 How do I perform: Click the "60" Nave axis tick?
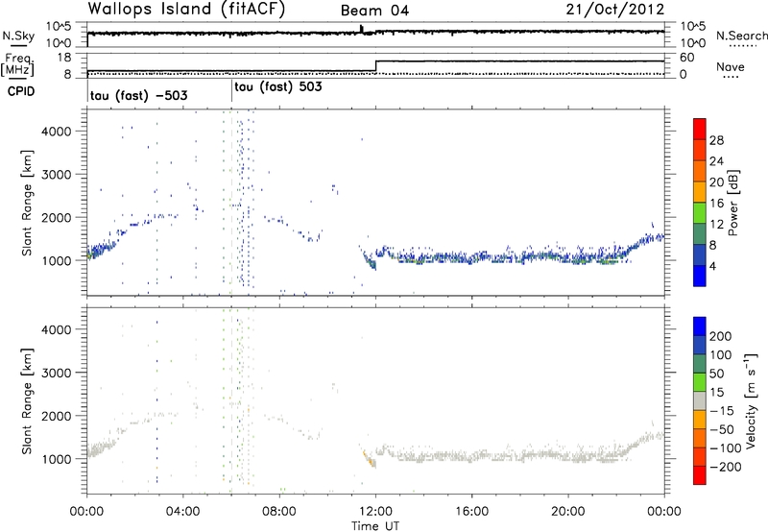point(687,58)
